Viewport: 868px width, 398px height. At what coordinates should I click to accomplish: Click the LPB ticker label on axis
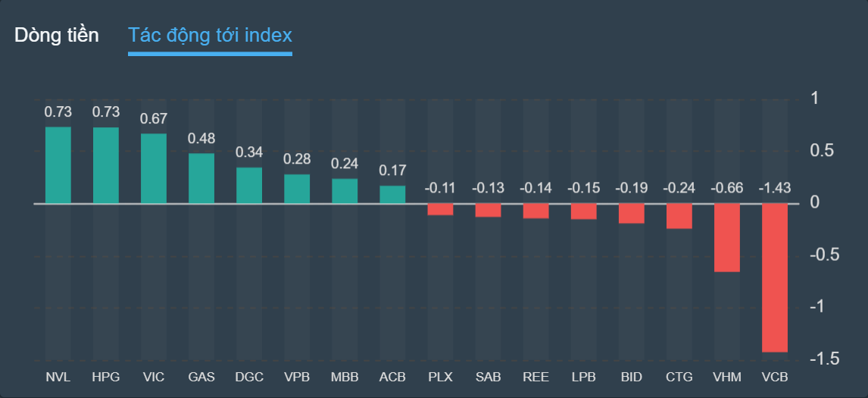(x=583, y=377)
